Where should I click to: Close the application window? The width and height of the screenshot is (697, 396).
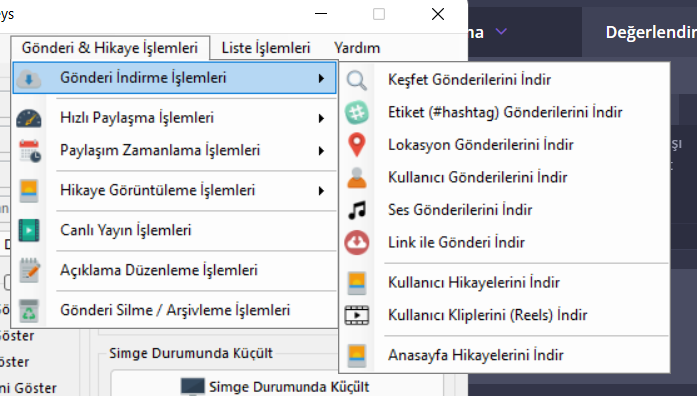[438, 14]
